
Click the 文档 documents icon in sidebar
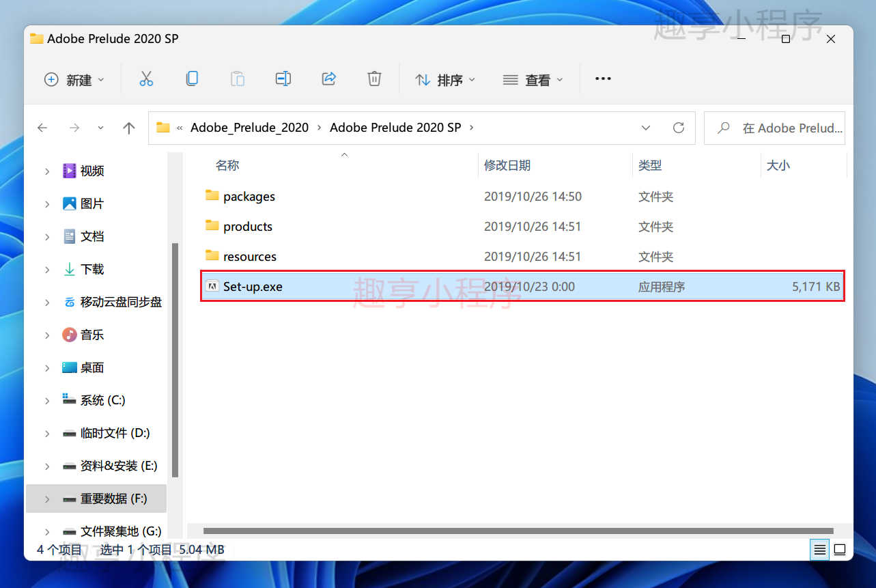coord(69,236)
